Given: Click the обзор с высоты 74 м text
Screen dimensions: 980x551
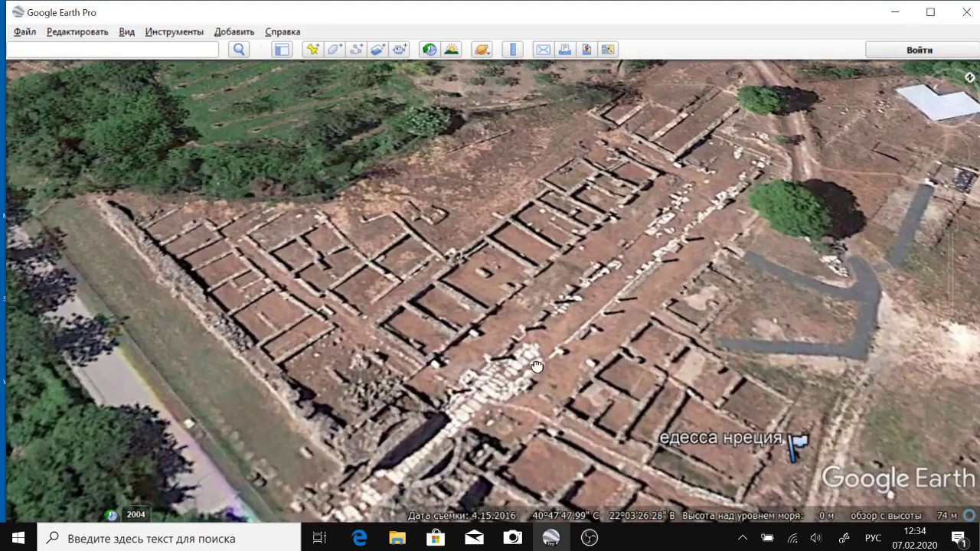Looking at the screenshot, I should pos(903,516).
